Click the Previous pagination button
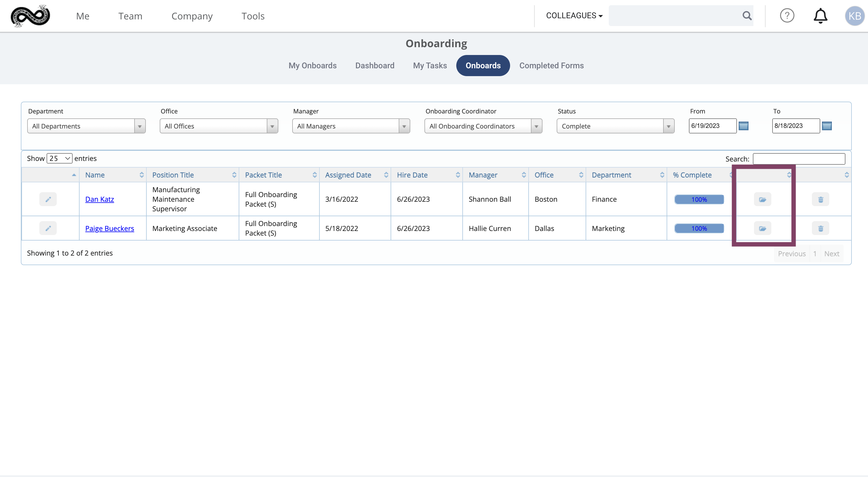 [x=792, y=254]
